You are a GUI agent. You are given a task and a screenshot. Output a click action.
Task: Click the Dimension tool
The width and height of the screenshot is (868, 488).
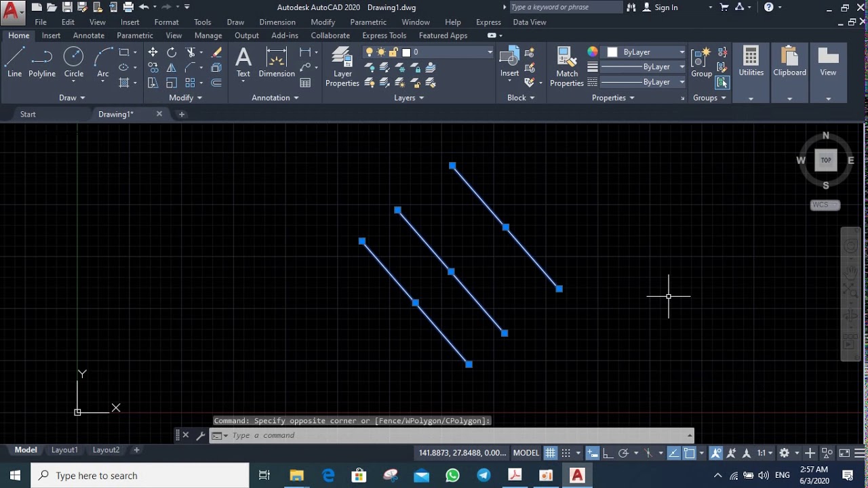click(277, 62)
